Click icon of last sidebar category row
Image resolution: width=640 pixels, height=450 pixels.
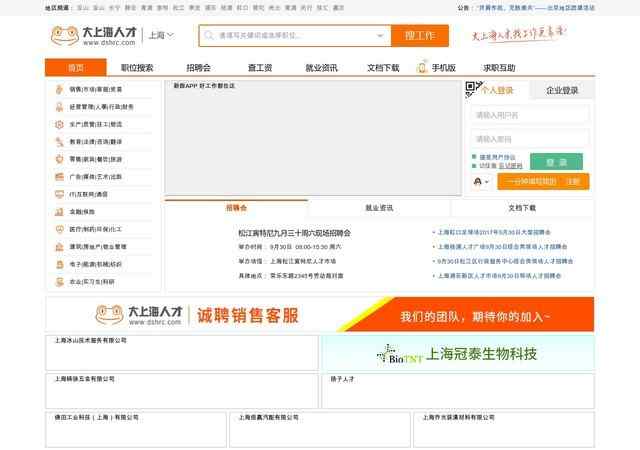[60, 282]
